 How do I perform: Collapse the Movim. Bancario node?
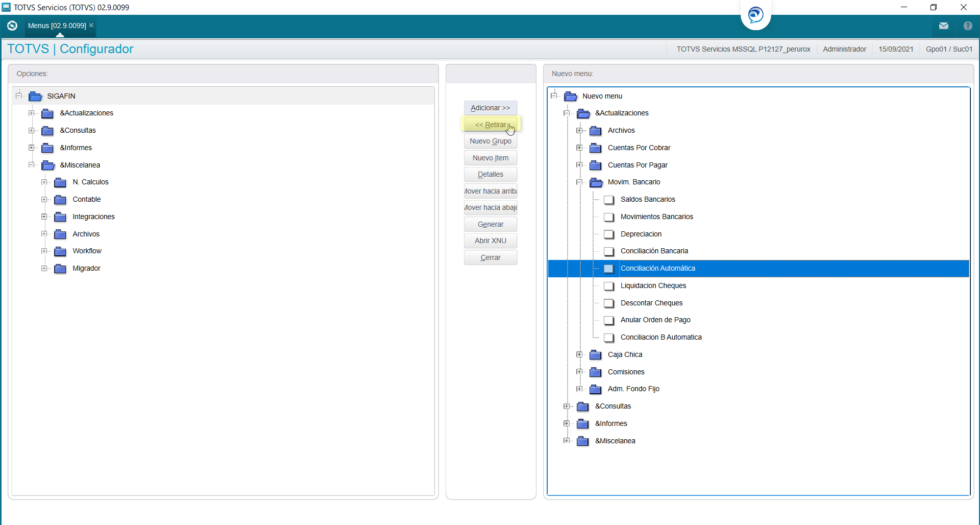(x=579, y=182)
